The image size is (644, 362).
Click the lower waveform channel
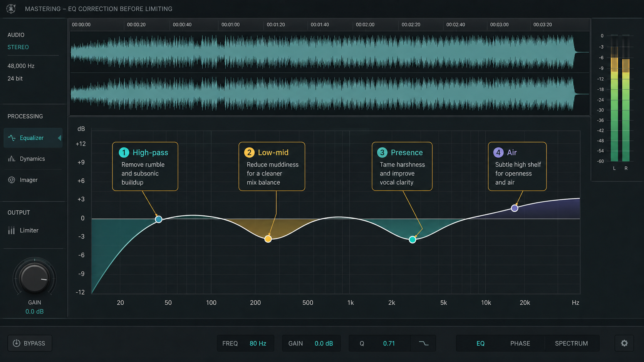[329, 93]
